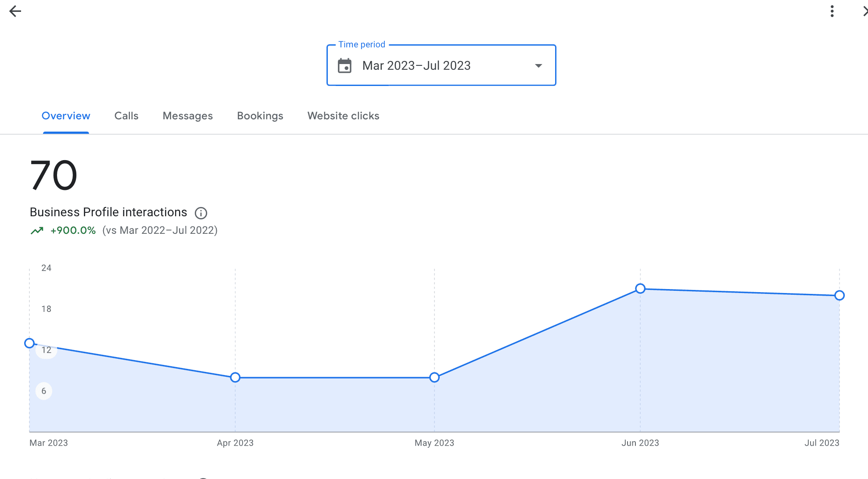The height and width of the screenshot is (479, 868).
Task: Click the 12 y-axis value
Action: tap(47, 350)
